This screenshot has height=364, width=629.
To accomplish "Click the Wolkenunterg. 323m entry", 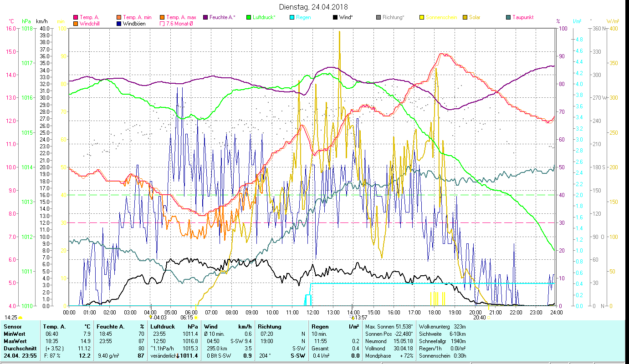I will click(x=442, y=327).
